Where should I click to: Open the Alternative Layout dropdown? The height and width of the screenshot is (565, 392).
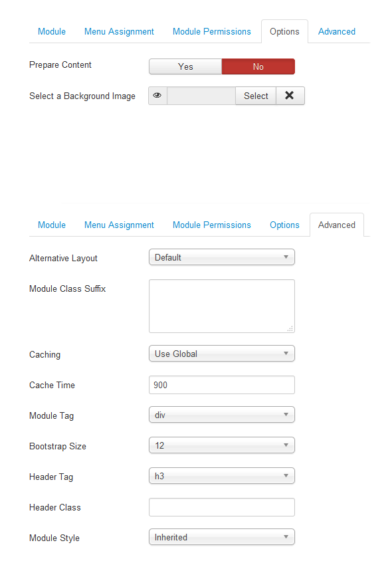point(222,257)
